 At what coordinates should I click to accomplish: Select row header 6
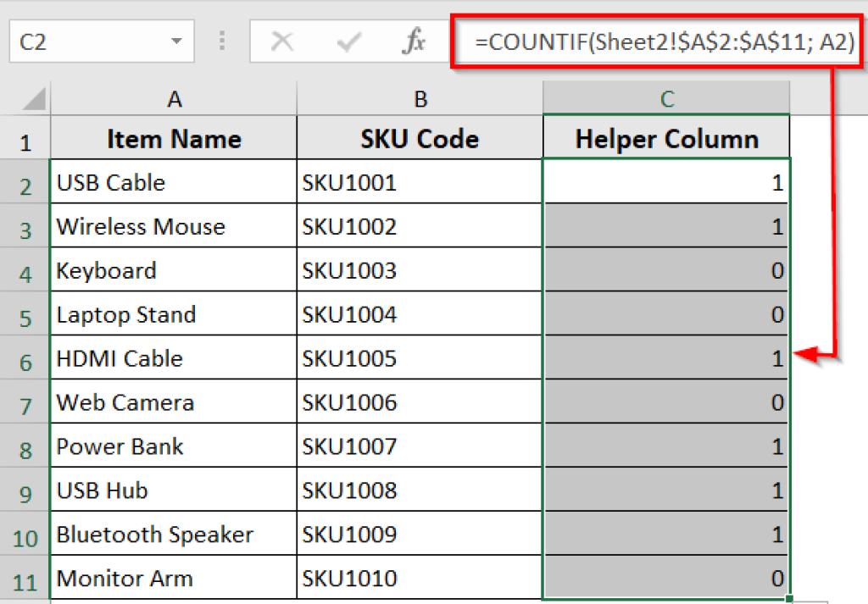[x=25, y=358]
